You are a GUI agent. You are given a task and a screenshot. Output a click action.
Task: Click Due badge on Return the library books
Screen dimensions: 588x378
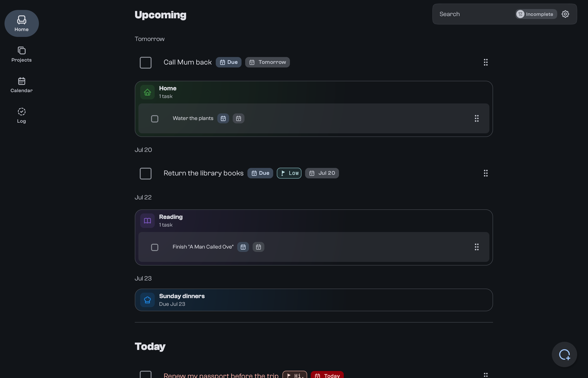[260, 173]
